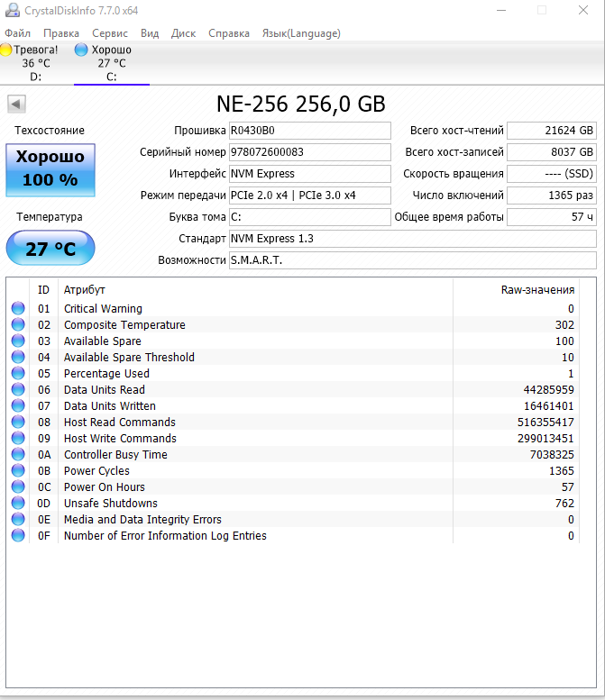Click the Возможности field S.M.A.R.T.
Image resolution: width=605 pixels, height=700 pixels.
click(413, 259)
